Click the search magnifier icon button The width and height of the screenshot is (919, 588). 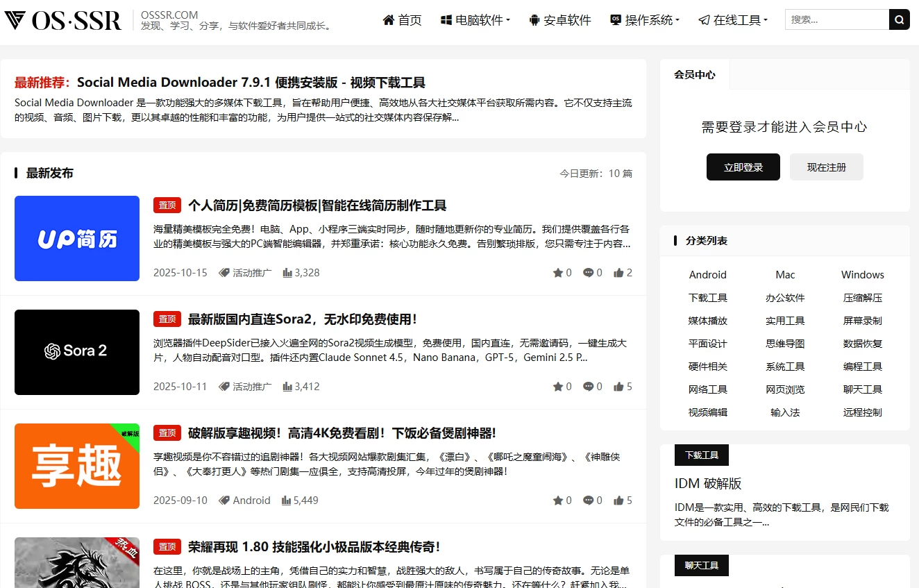pyautogui.click(x=899, y=20)
